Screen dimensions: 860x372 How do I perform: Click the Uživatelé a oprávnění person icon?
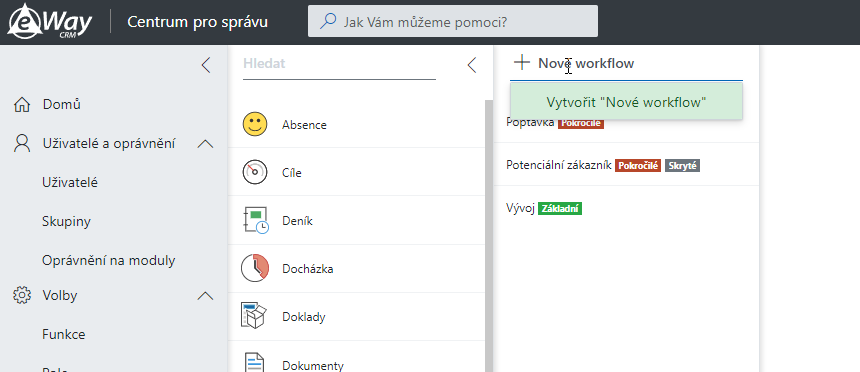21,144
